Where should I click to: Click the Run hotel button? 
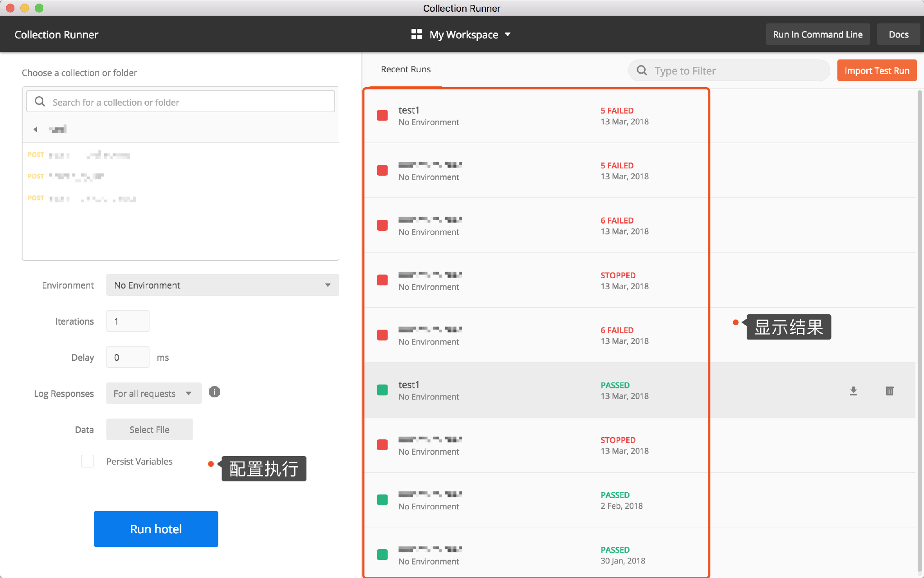click(156, 529)
